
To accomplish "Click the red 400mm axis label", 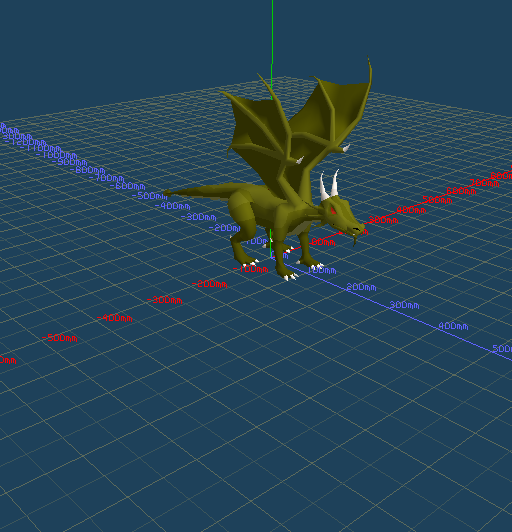I will tap(411, 210).
